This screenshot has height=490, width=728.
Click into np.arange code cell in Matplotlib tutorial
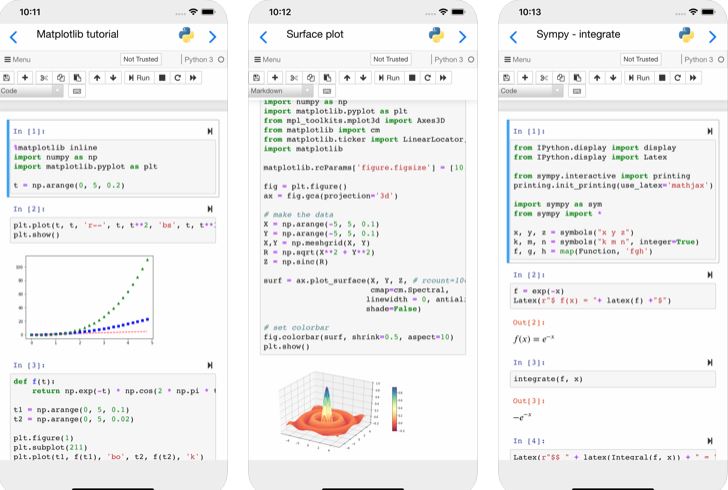pos(115,167)
